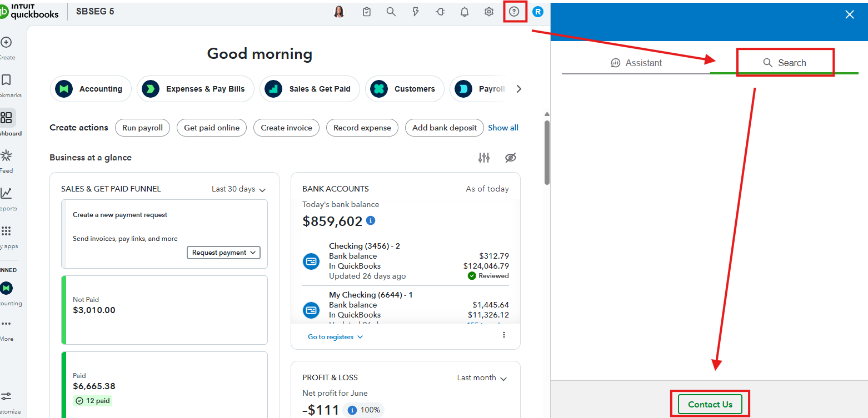Click the Reviewed status on Checking account
868x418 pixels.
(488, 276)
